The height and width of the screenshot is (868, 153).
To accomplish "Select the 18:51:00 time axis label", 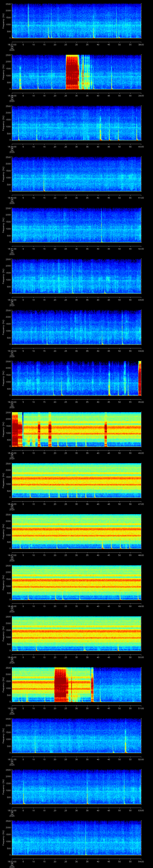I will (12, 759).
